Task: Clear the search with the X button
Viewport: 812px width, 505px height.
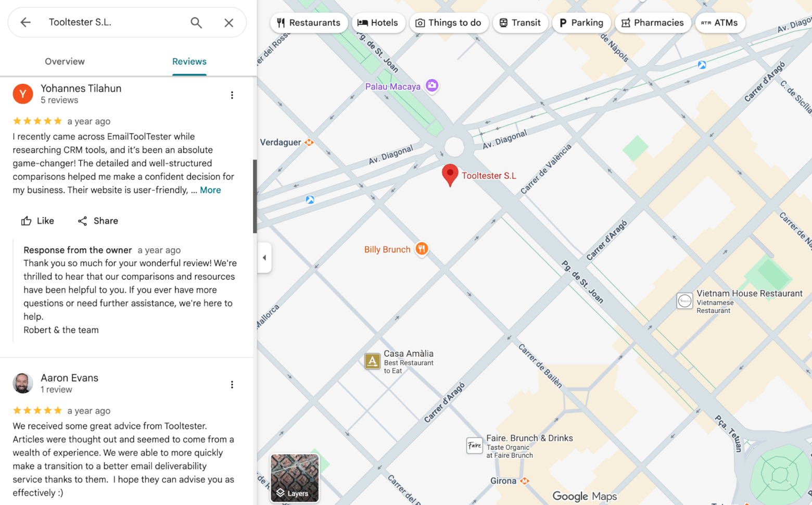Action: coord(229,22)
